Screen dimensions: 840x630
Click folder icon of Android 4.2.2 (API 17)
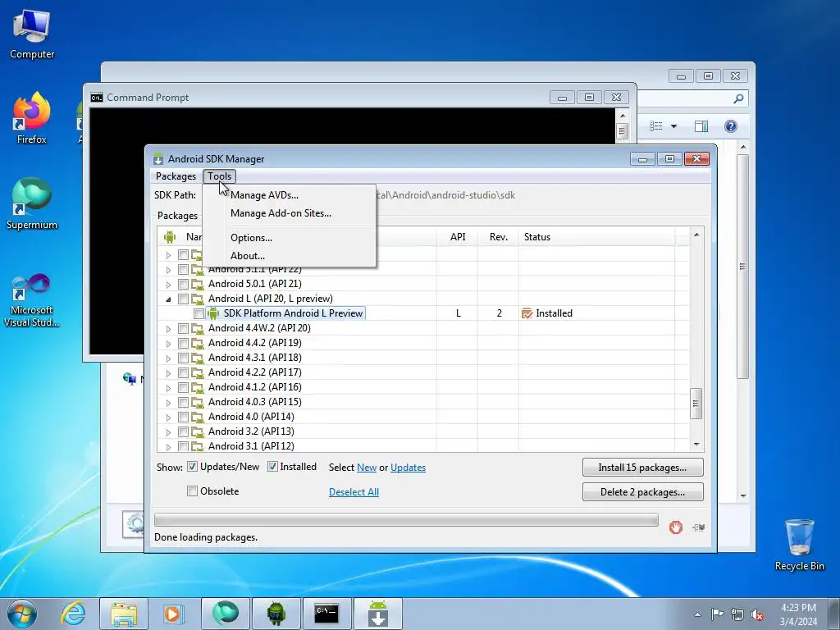point(197,373)
